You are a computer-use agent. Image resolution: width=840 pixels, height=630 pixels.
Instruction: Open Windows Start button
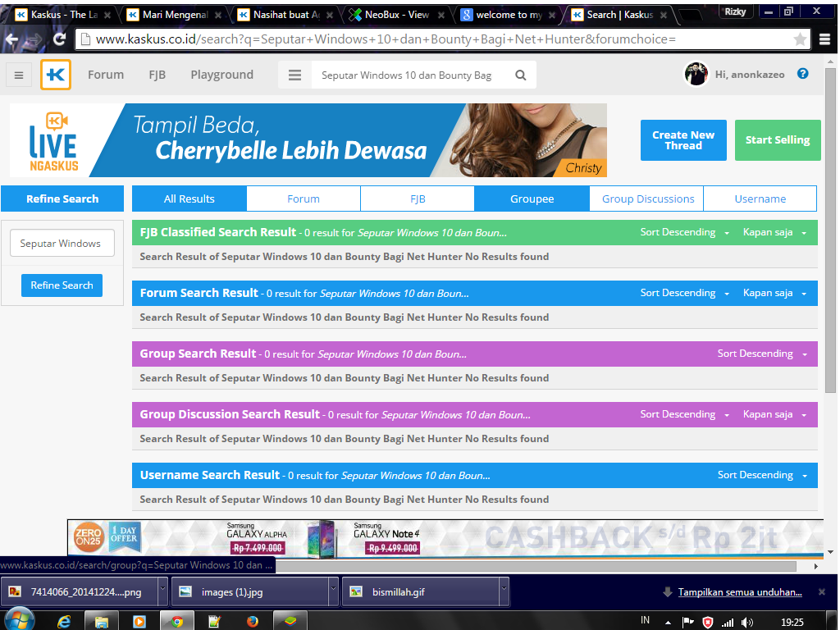pos(20,620)
